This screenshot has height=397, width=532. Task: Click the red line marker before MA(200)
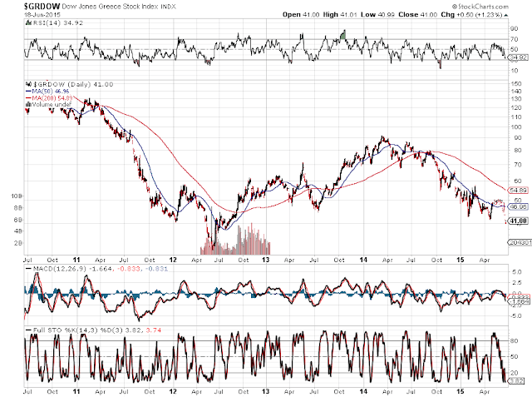[x=28, y=98]
